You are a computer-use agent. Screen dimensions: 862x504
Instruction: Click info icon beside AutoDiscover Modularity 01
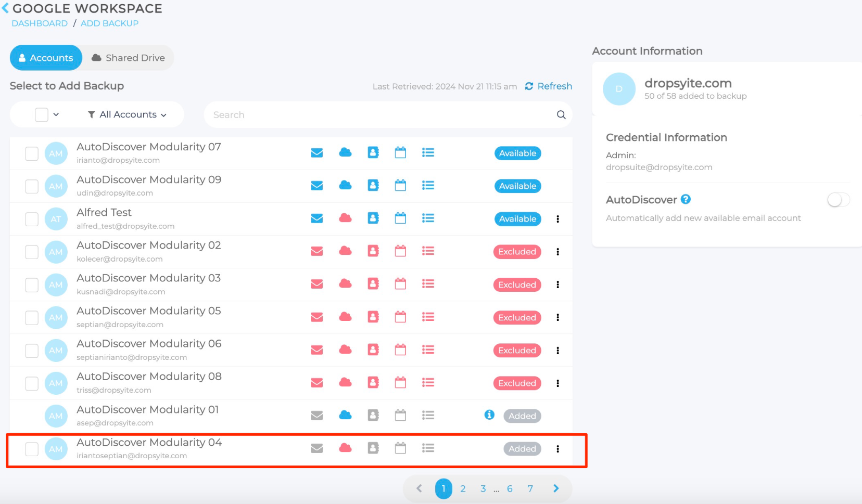coord(489,415)
